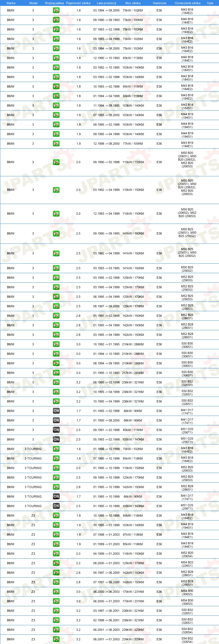Click PB icon in 3.0 10.1992 -> 01.1995 row
Screen dimensions: 219x644
[x=56, y=344]
